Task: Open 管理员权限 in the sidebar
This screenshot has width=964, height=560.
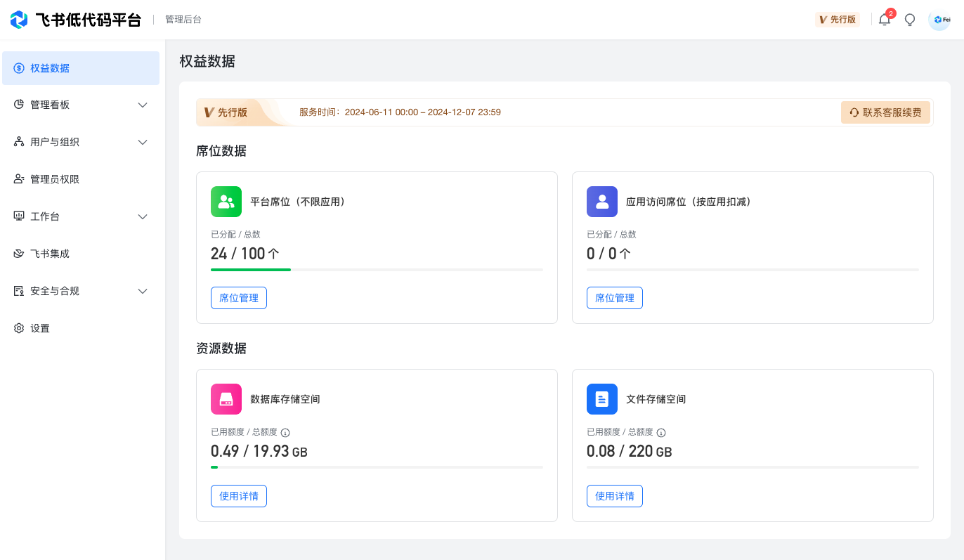Action: 55,179
